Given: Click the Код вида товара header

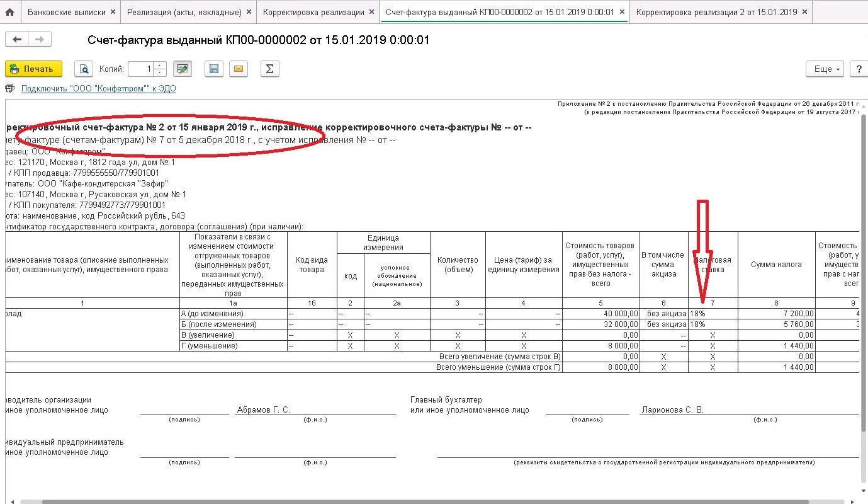Looking at the screenshot, I should [x=312, y=265].
